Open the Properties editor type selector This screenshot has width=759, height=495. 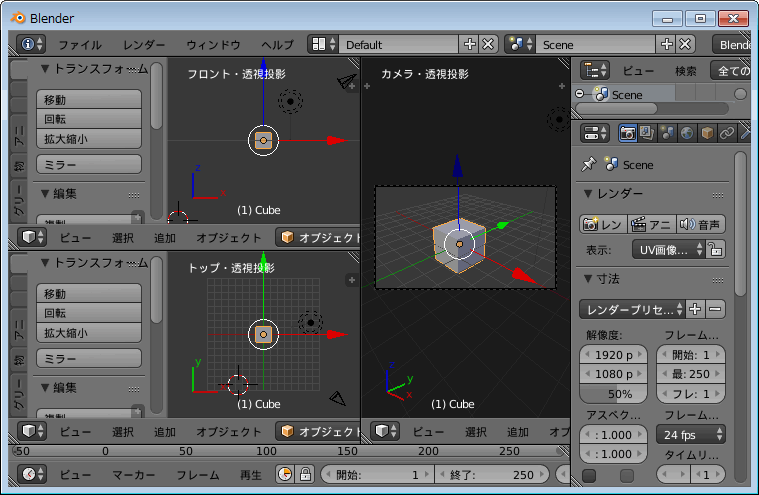click(595, 133)
